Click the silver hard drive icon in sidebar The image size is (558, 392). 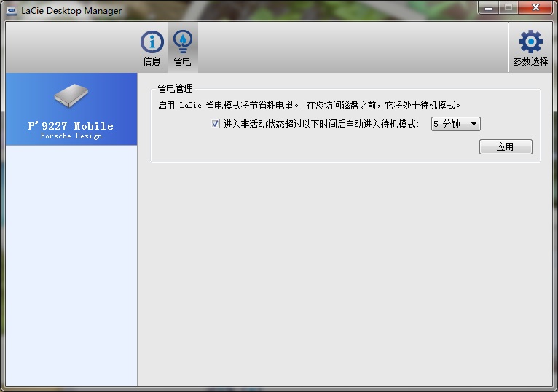(71, 97)
